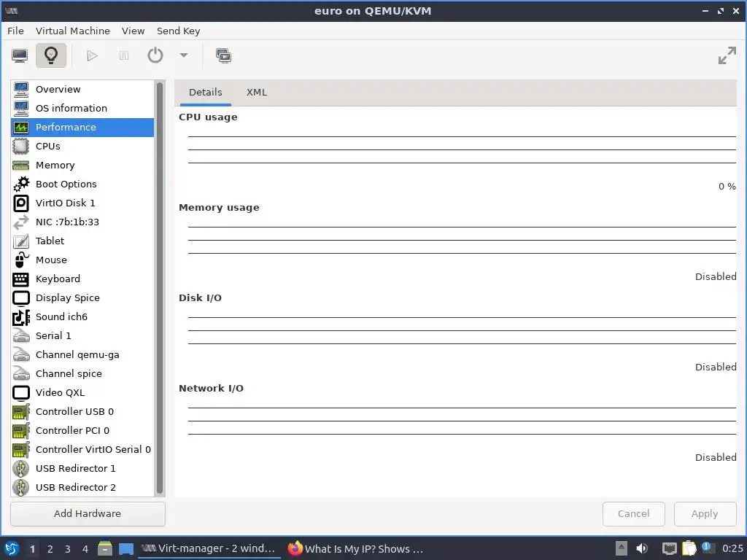
Task: Click the Memory usage graph
Action: [462, 241]
